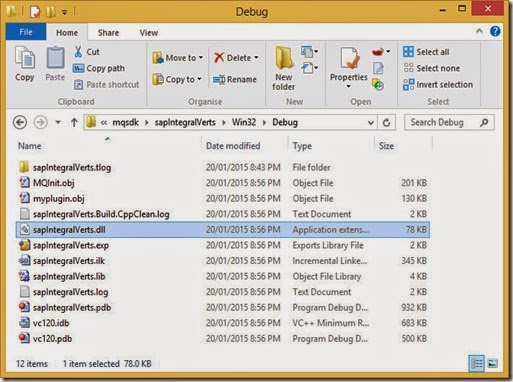Collapse the ribbon with the chevron
This screenshot has width=513, height=382.
[479, 31]
